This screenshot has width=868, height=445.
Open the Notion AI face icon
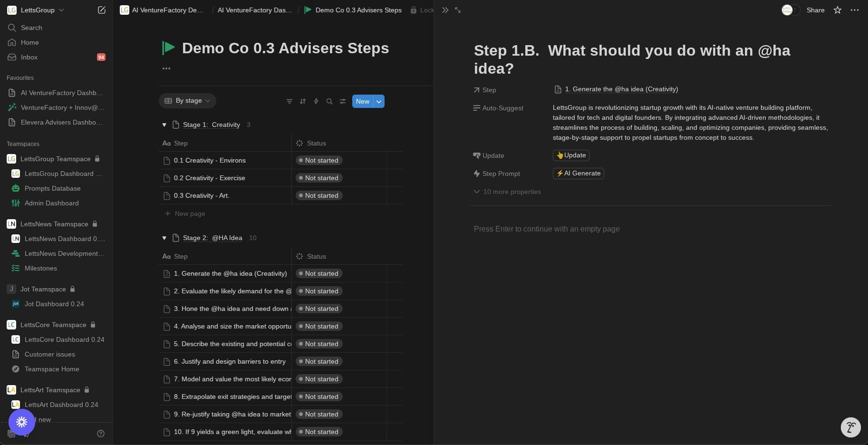coord(851,427)
